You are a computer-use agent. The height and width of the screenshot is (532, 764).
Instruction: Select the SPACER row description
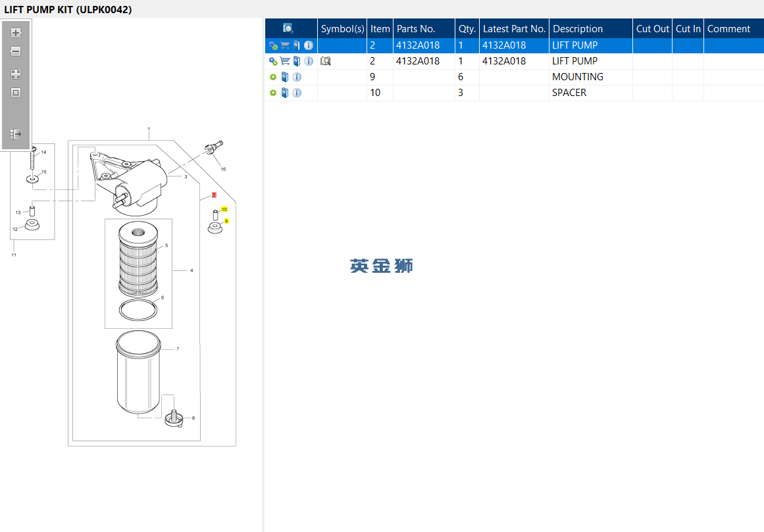[569, 93]
